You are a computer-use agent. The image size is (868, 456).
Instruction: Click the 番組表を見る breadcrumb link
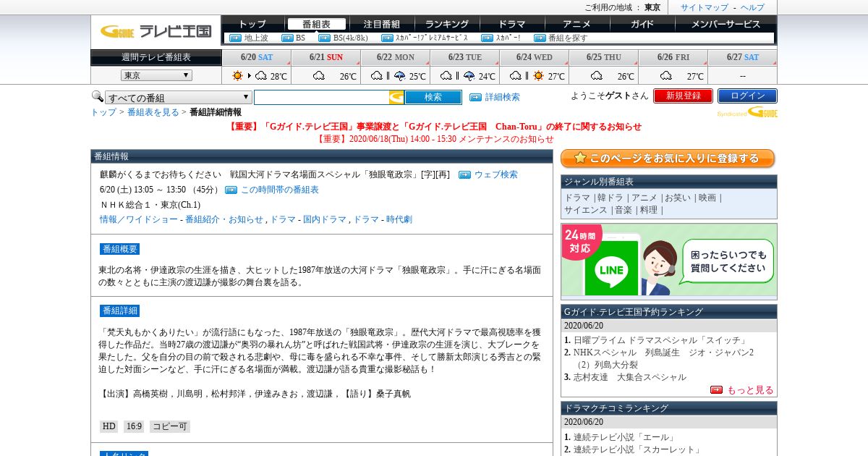(153, 112)
